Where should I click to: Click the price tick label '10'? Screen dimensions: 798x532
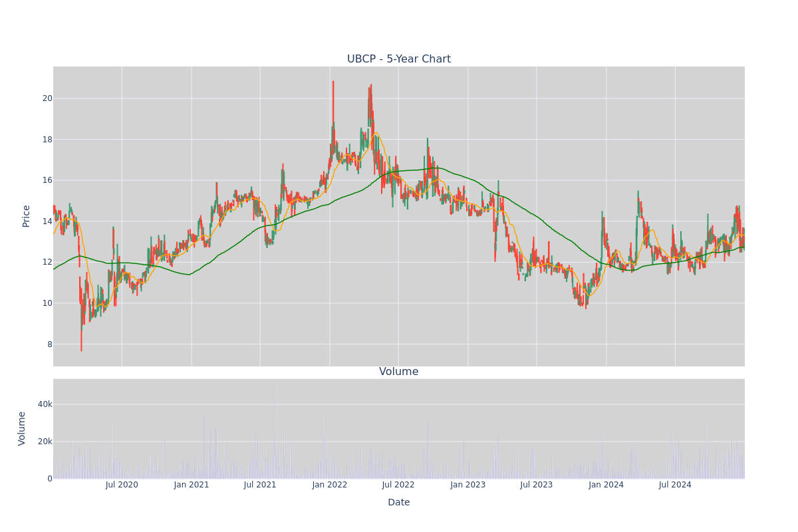tap(47, 303)
